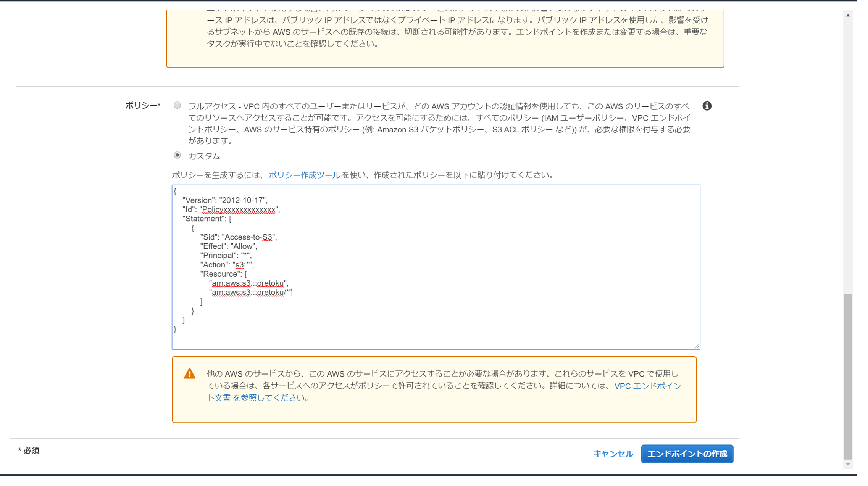Click the scrollbar down arrow
Screen dimensions: 868x486
[847, 464]
